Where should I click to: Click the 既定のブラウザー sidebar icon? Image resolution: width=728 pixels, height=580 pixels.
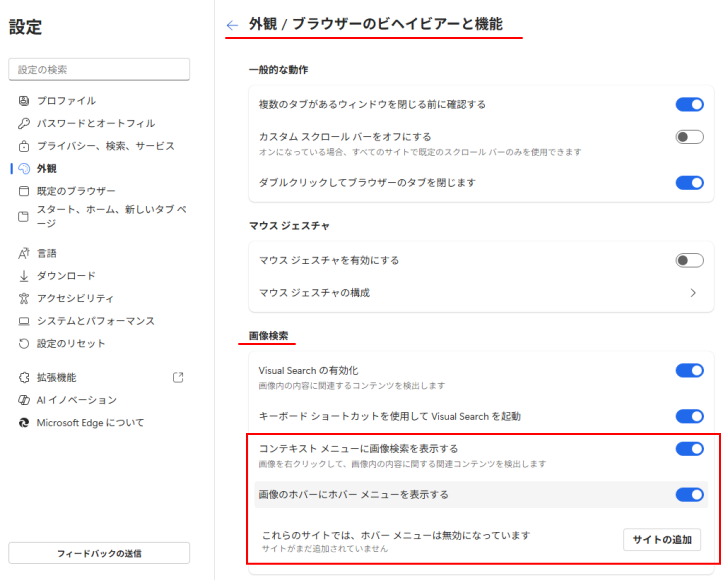coord(25,191)
